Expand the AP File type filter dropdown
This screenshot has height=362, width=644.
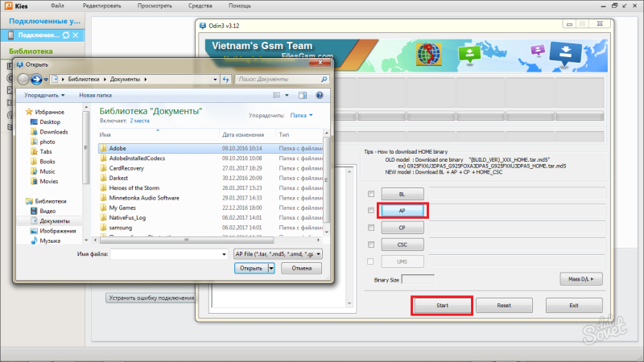tap(318, 254)
